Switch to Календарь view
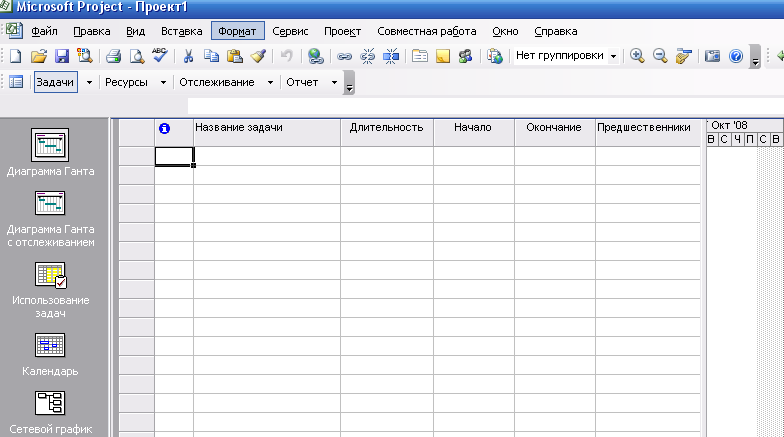784x437 pixels. tap(50, 354)
